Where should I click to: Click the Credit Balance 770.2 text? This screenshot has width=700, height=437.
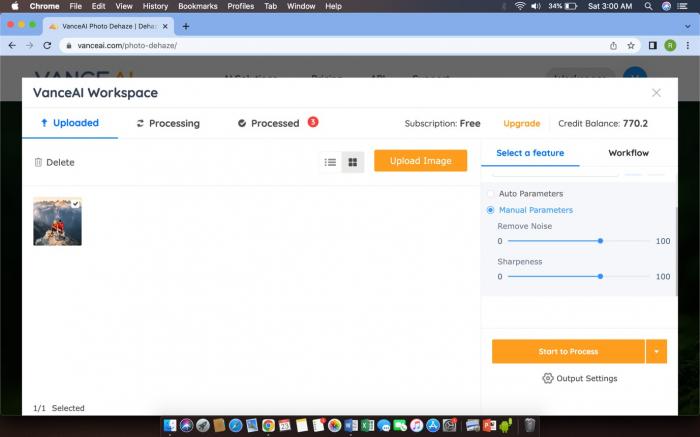603,124
